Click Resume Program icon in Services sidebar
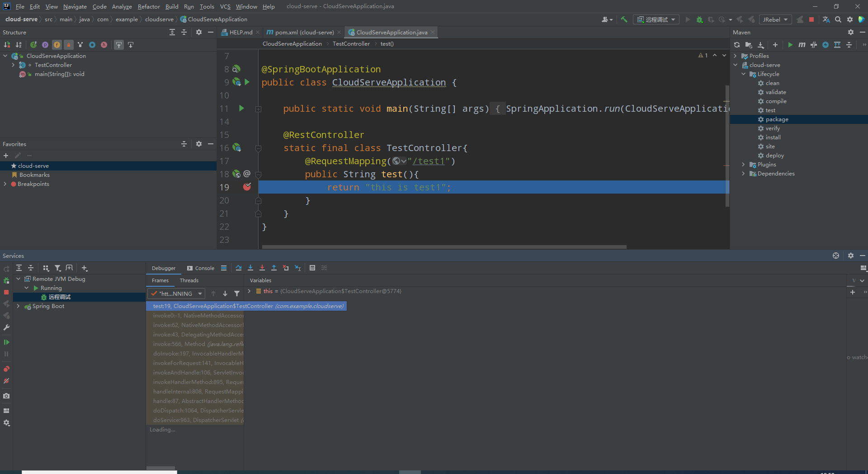Viewport: 868px width, 474px height. coord(6,342)
